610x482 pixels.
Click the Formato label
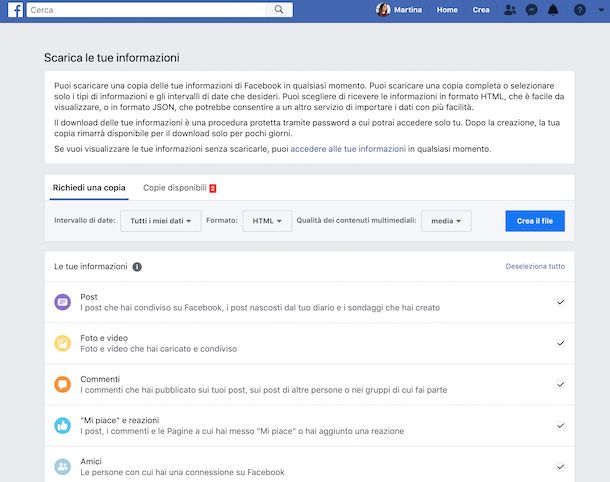tap(222, 221)
